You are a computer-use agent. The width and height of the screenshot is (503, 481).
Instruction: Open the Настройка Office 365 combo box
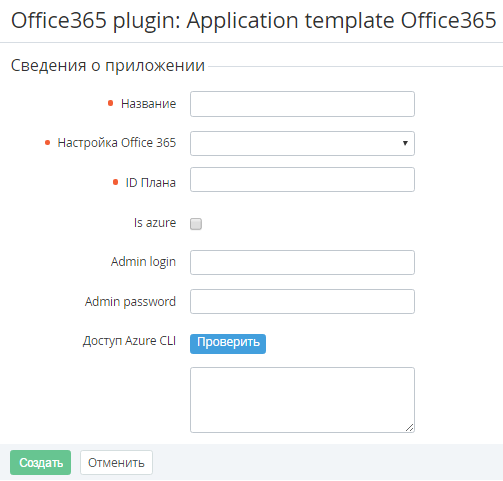(302, 143)
